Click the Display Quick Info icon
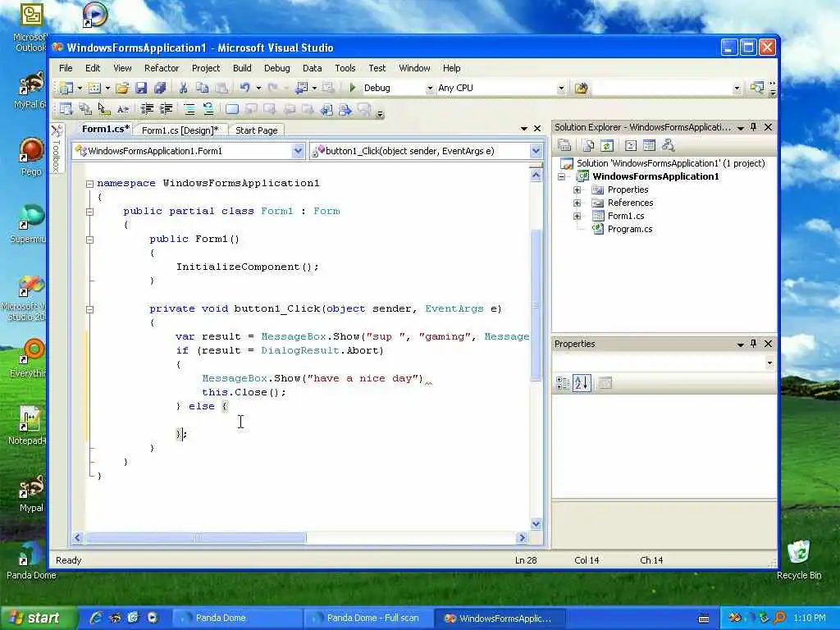 (104, 110)
